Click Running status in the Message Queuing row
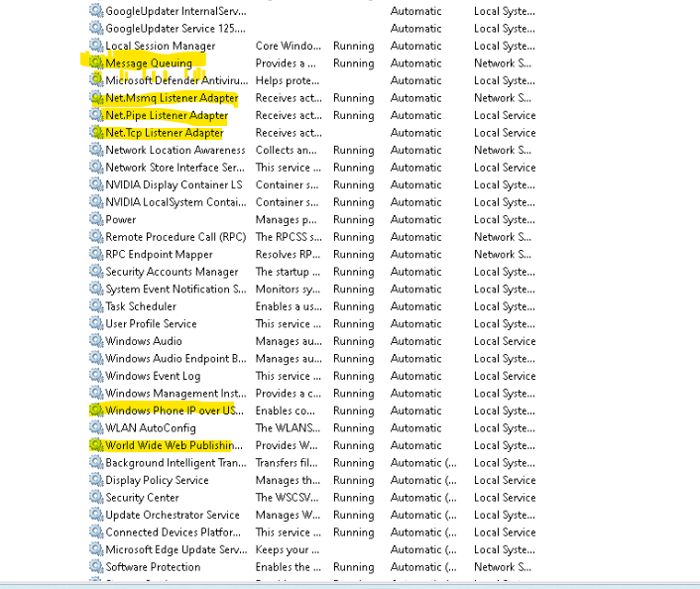Image resolution: width=700 pixels, height=589 pixels. click(x=354, y=63)
